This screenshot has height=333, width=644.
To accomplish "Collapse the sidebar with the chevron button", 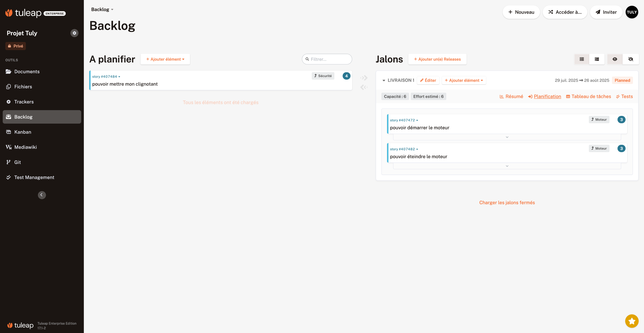I will (42, 195).
